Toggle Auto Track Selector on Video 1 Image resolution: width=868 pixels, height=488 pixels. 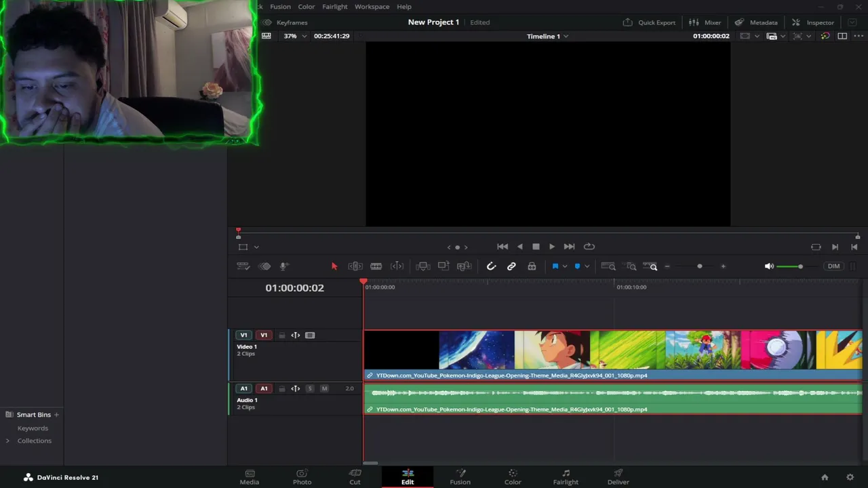(x=296, y=335)
